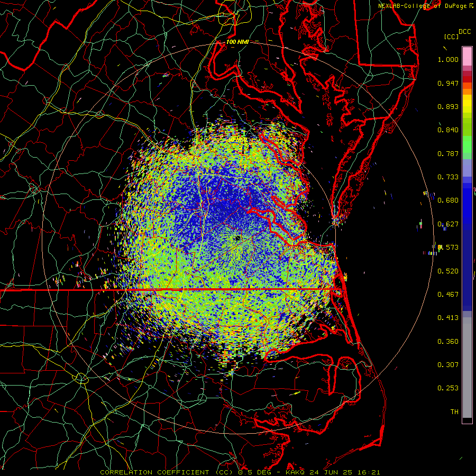
Task: Select the gray segment of color bar
Action: (467, 368)
